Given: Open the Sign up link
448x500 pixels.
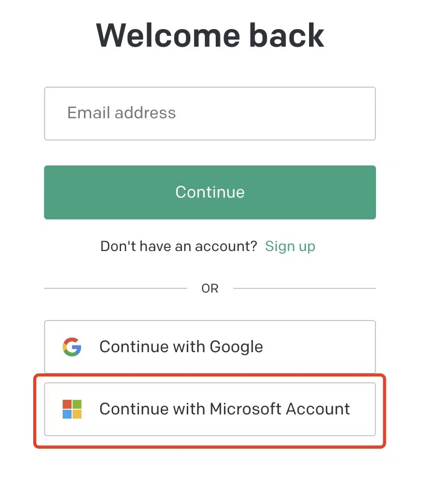Looking at the screenshot, I should pos(290,246).
